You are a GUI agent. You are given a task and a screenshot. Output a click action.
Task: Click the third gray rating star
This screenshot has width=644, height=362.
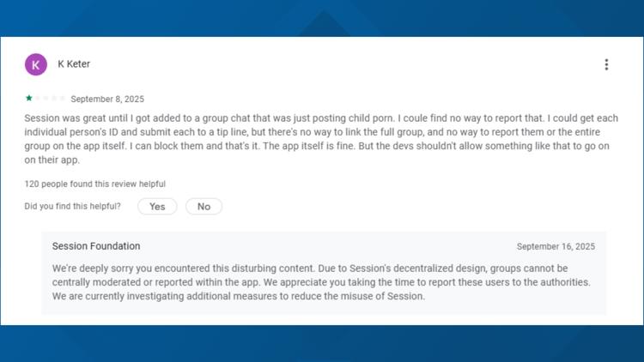point(46,99)
